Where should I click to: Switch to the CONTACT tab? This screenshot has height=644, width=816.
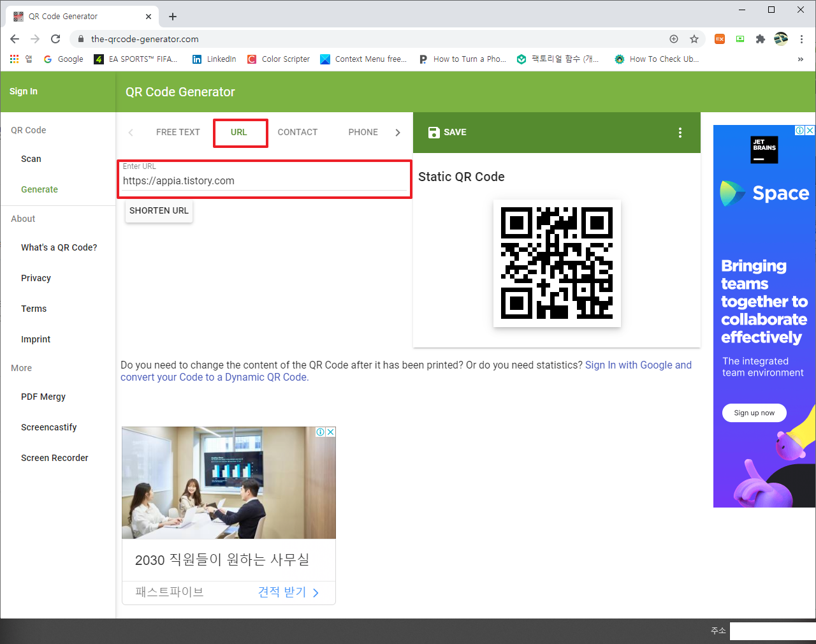(x=298, y=132)
